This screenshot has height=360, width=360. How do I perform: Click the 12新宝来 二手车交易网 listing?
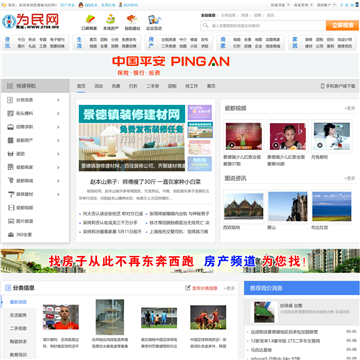click(x=285, y=341)
